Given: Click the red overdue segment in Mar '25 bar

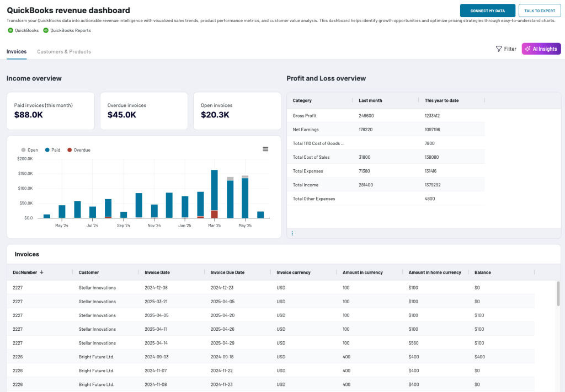Looking at the screenshot, I should point(215,214).
